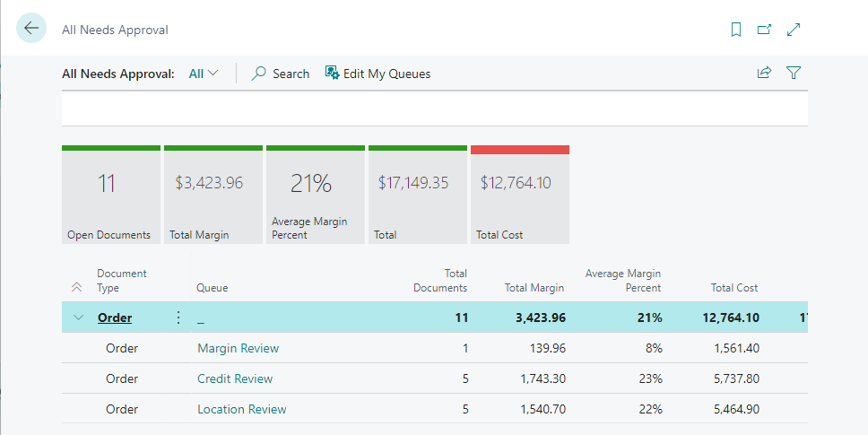Sort by Total Margin column header
The image size is (868, 435).
click(534, 288)
